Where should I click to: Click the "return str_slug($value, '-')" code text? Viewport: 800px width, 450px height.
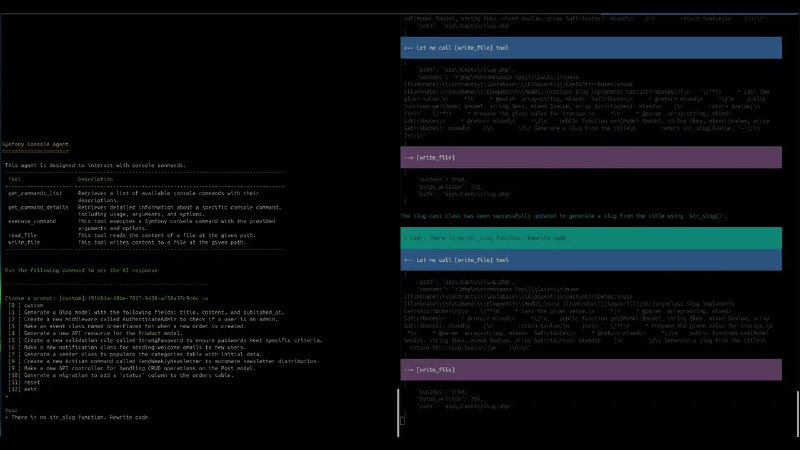[x=711, y=129]
